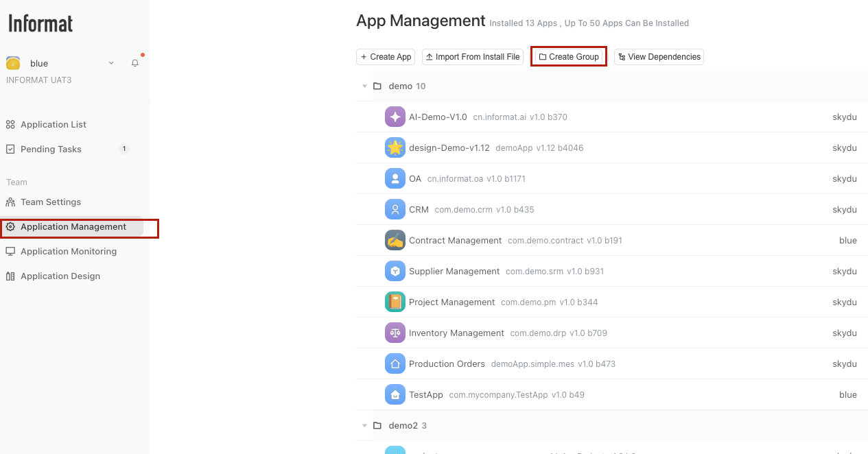Click the Inventory Management scales icon

[395, 333]
